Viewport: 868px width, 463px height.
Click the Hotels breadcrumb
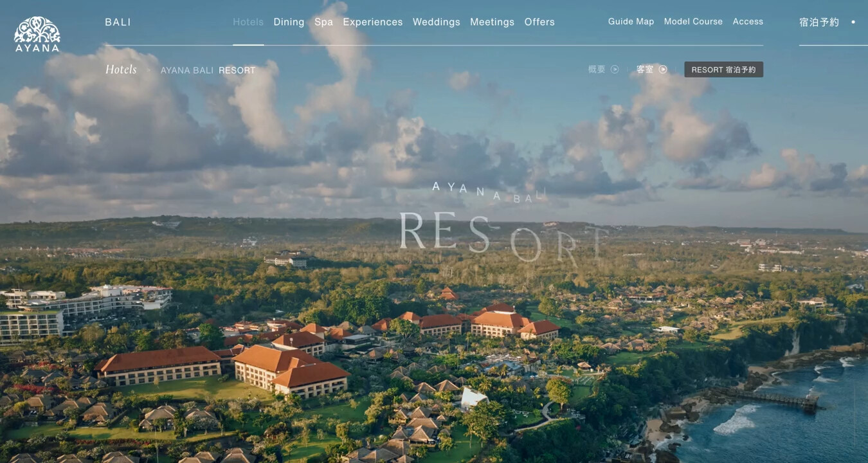pyautogui.click(x=121, y=69)
